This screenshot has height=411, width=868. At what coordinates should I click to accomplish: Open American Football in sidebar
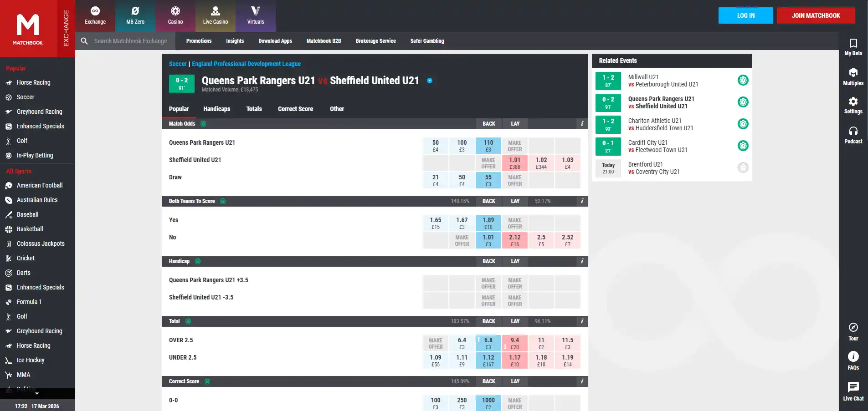pos(40,186)
